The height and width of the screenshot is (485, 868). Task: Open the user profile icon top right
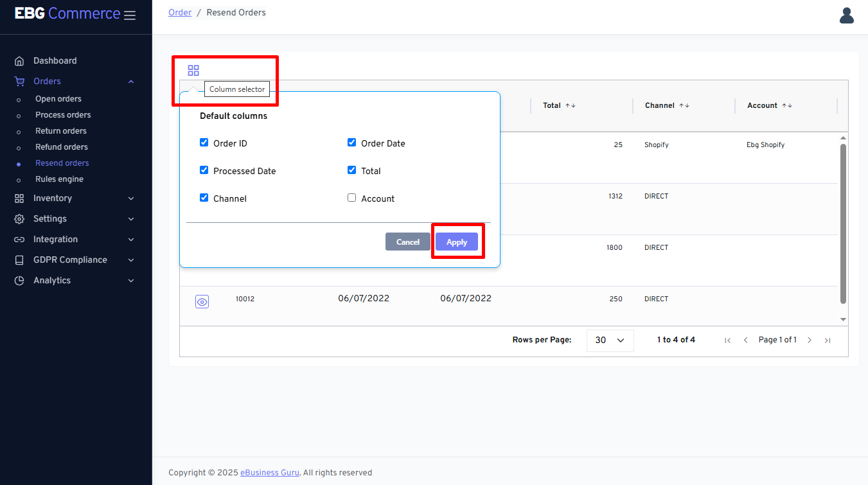pyautogui.click(x=847, y=15)
